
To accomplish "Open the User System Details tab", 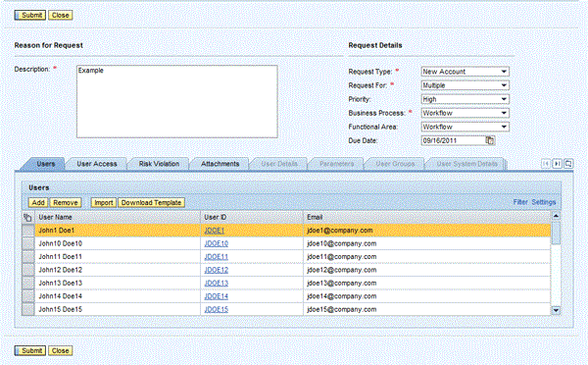I will [x=466, y=164].
